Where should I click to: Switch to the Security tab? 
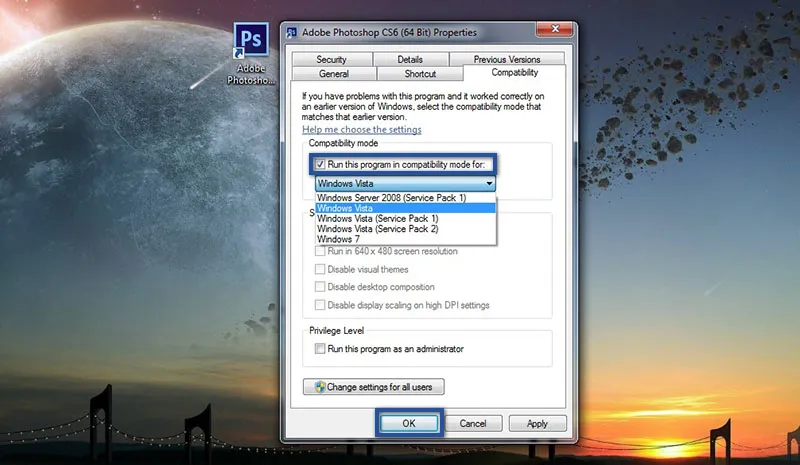tap(331, 60)
